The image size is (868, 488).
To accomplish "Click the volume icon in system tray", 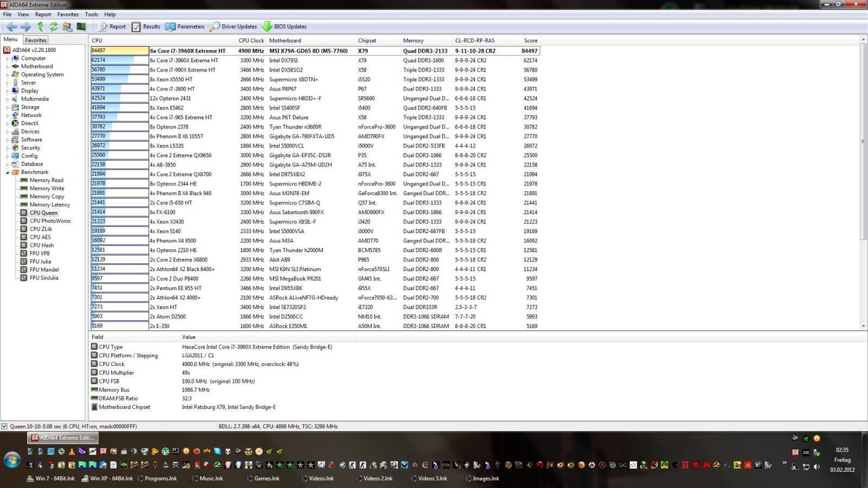I will pyautogui.click(x=817, y=467).
